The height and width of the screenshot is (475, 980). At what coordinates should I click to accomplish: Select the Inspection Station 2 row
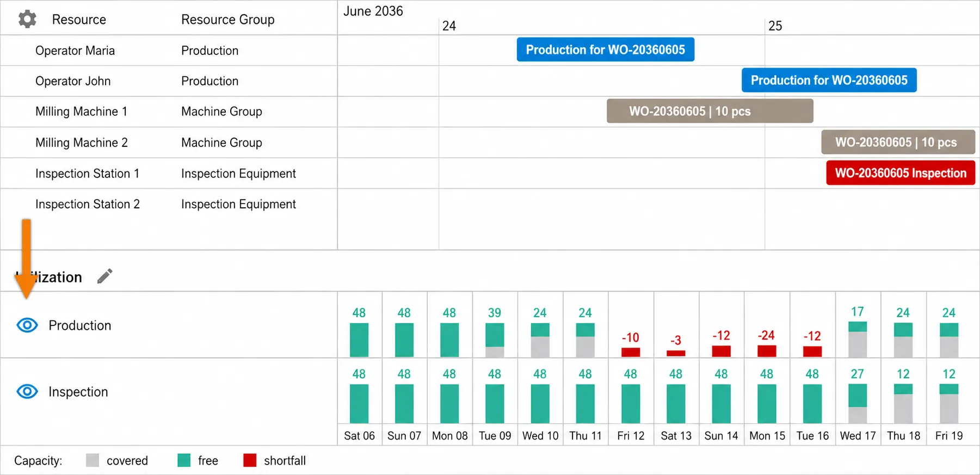pyautogui.click(x=169, y=204)
